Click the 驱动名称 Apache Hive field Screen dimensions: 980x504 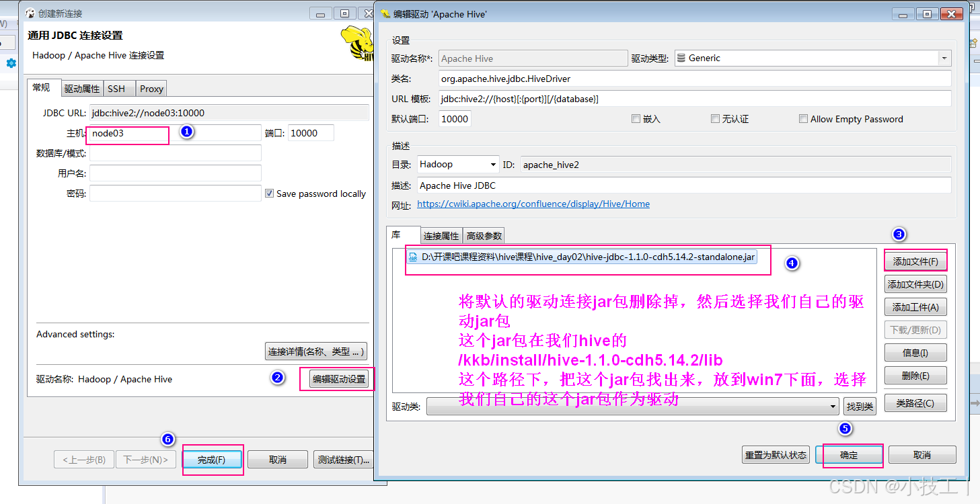pyautogui.click(x=533, y=58)
